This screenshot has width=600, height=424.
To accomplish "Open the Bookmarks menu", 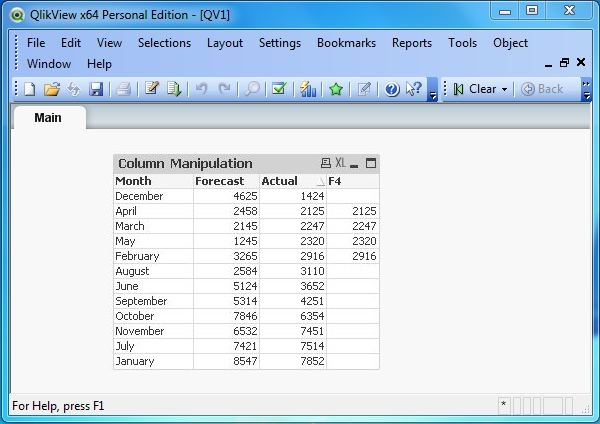I will 346,43.
